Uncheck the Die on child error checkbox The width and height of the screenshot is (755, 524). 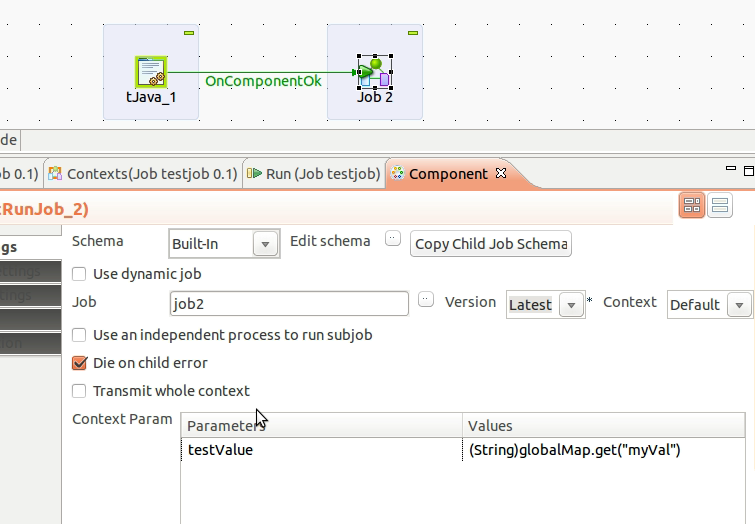point(80,363)
